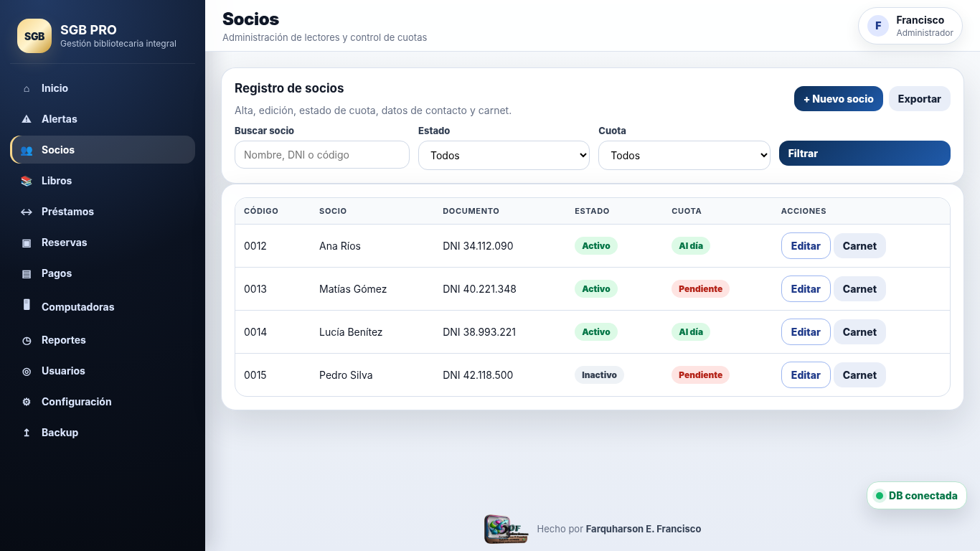Click the Al día badge for Ana Ríos
The image size is (980, 551).
(x=691, y=245)
